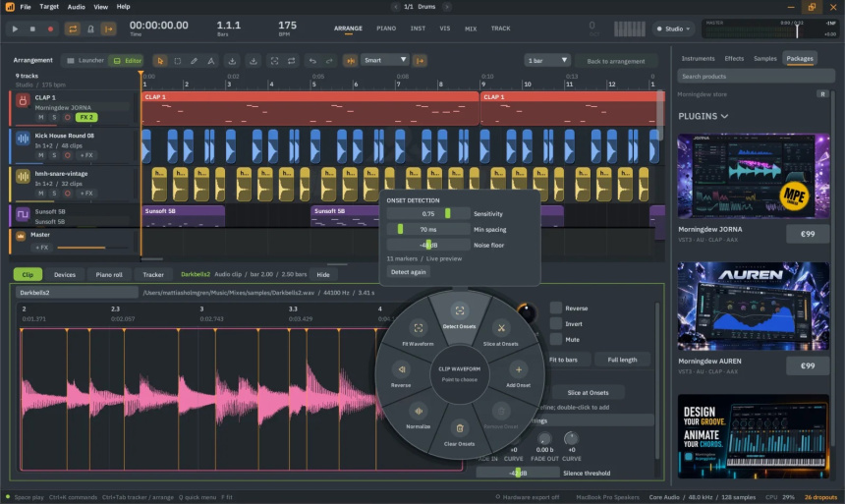
Task: Choose Normalize in the radial menu
Action: click(x=418, y=417)
